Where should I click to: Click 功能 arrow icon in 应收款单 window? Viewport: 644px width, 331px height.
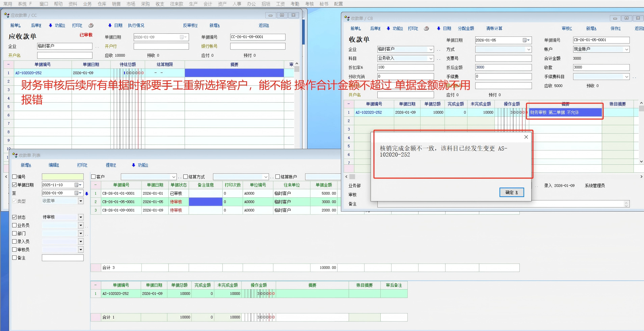point(51,26)
